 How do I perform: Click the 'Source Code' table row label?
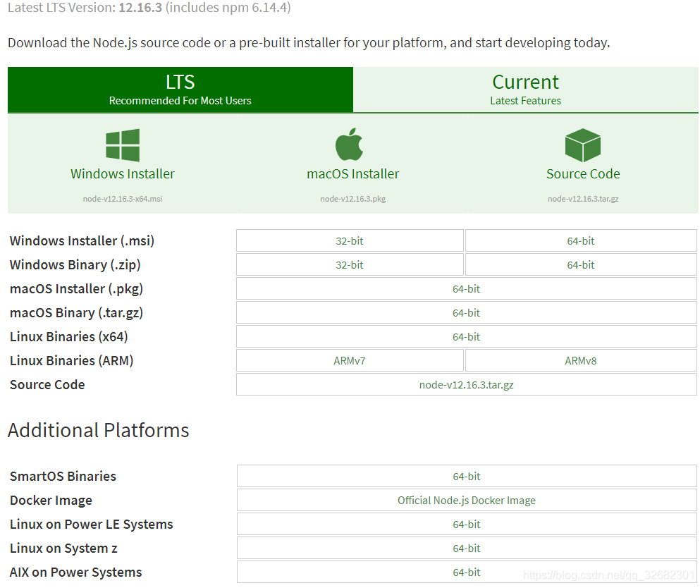[47, 385]
